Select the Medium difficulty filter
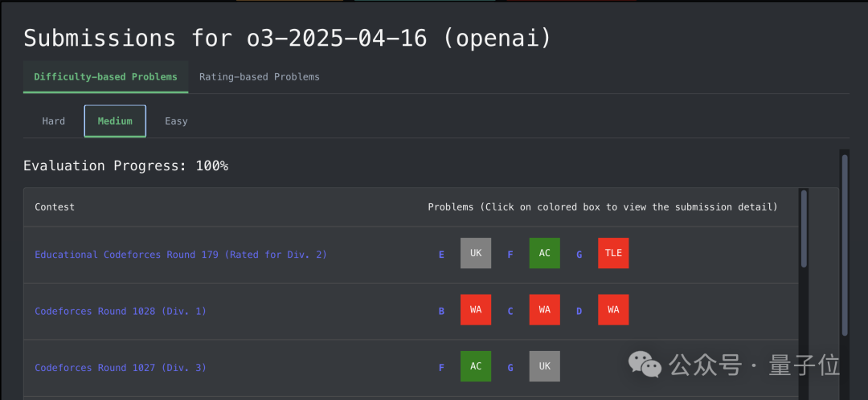This screenshot has width=868, height=400. (115, 121)
